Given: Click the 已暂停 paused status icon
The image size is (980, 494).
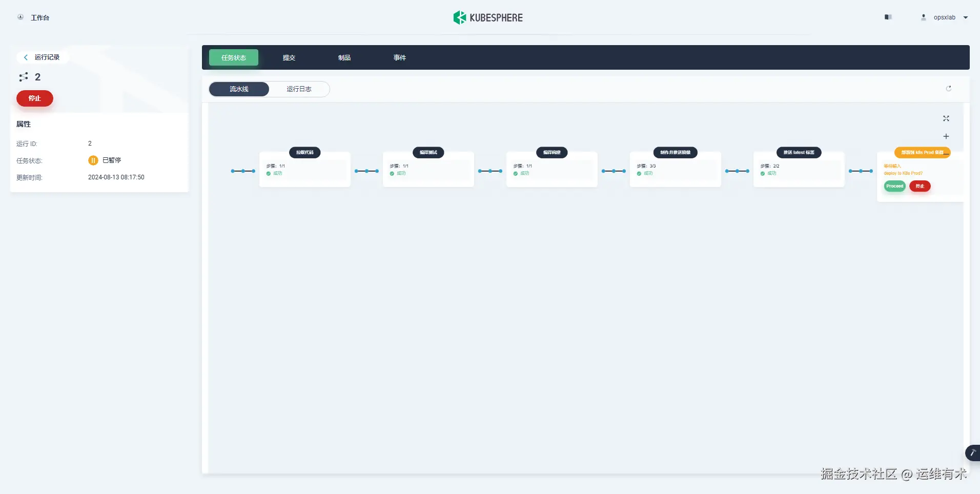Looking at the screenshot, I should coord(93,160).
